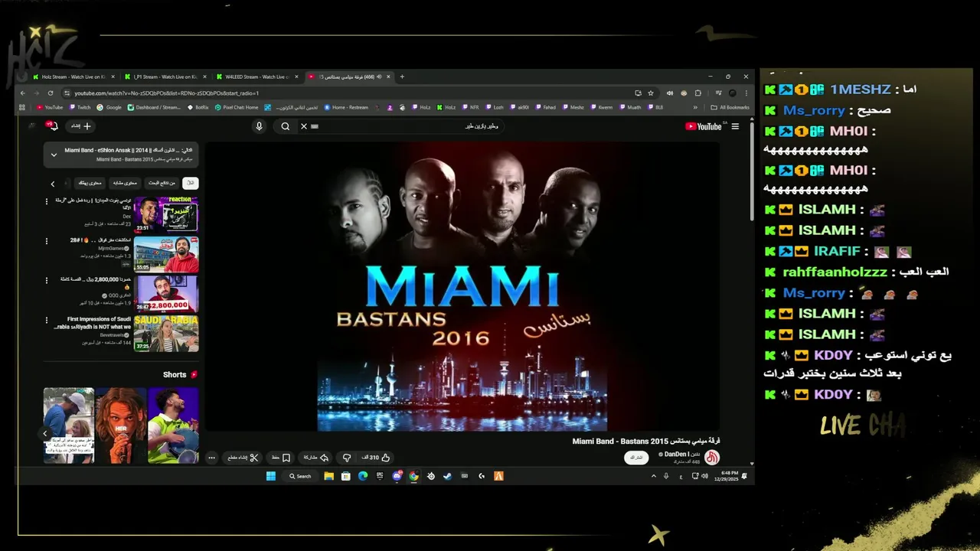
Task: Clear the YouTube search box with X
Action: [303, 126]
